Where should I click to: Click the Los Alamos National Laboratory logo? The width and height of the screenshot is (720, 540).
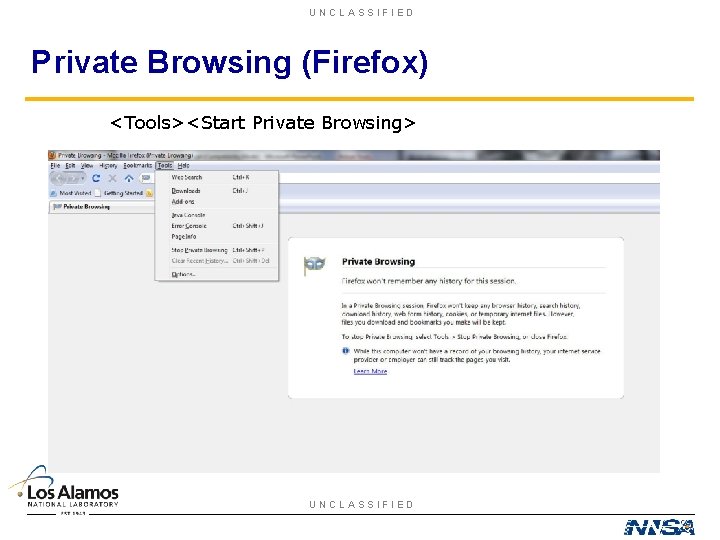pos(64,490)
